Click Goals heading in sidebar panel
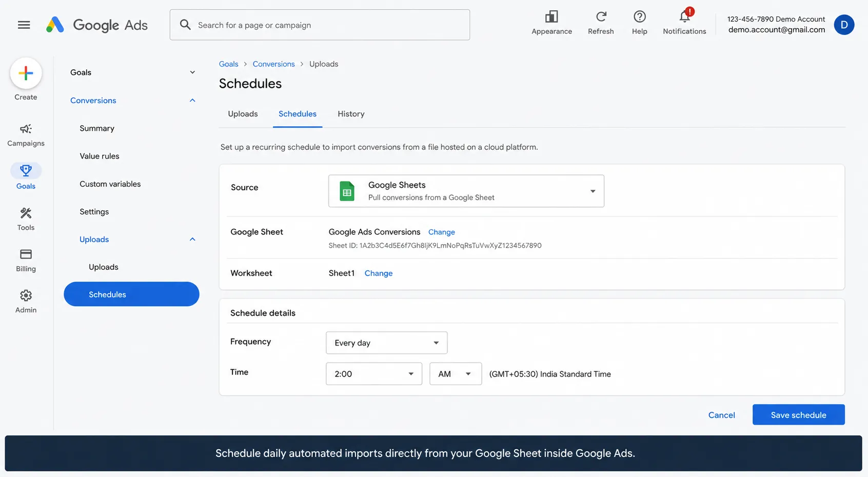The width and height of the screenshot is (868, 477). 81,72
